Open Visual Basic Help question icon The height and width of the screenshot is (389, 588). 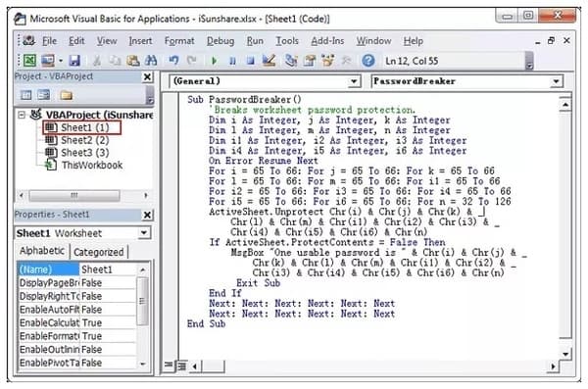tap(368, 60)
